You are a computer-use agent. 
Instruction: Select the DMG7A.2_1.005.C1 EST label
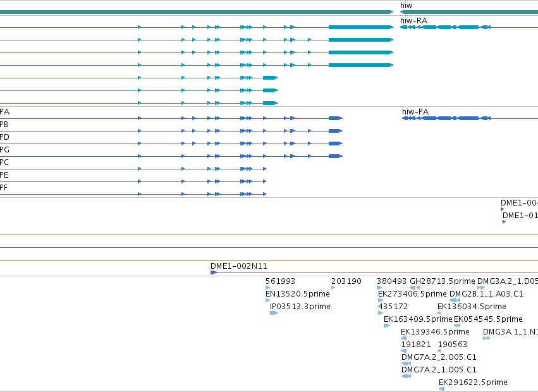coord(439,370)
